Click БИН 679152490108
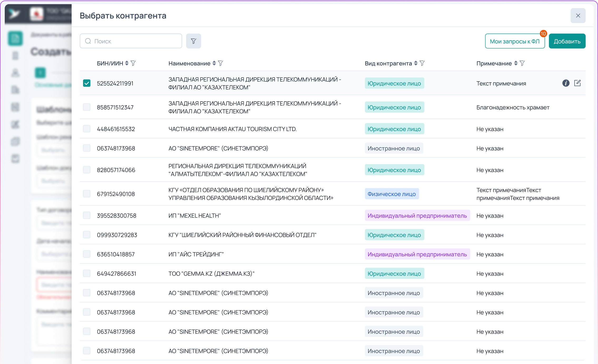Screen dimensions: 598x364 click(116, 194)
